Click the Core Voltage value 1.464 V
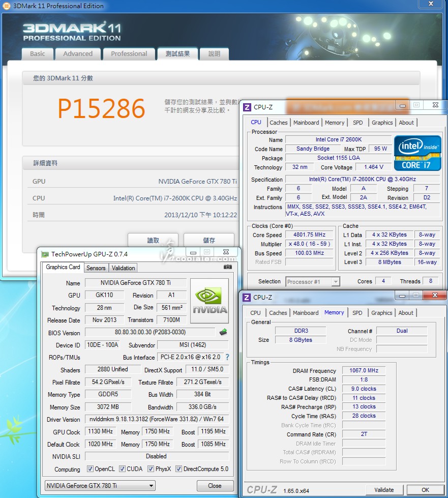This screenshot has width=448, height=498. 373,167
